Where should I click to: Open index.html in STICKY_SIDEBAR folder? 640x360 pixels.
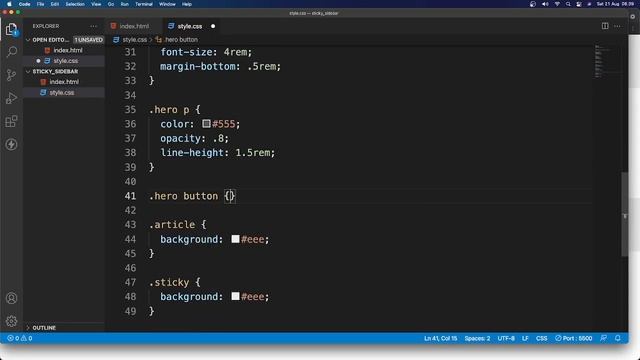[64, 82]
